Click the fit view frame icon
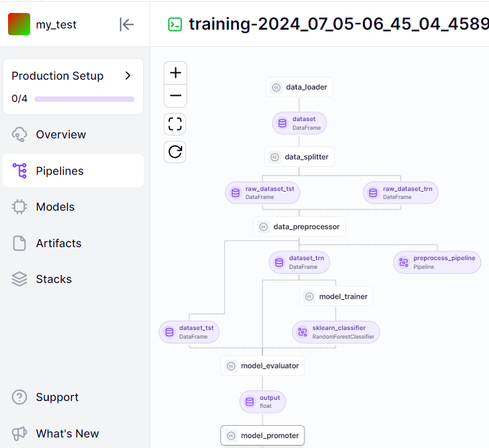Screen dimensions: 489x448 pos(175,124)
